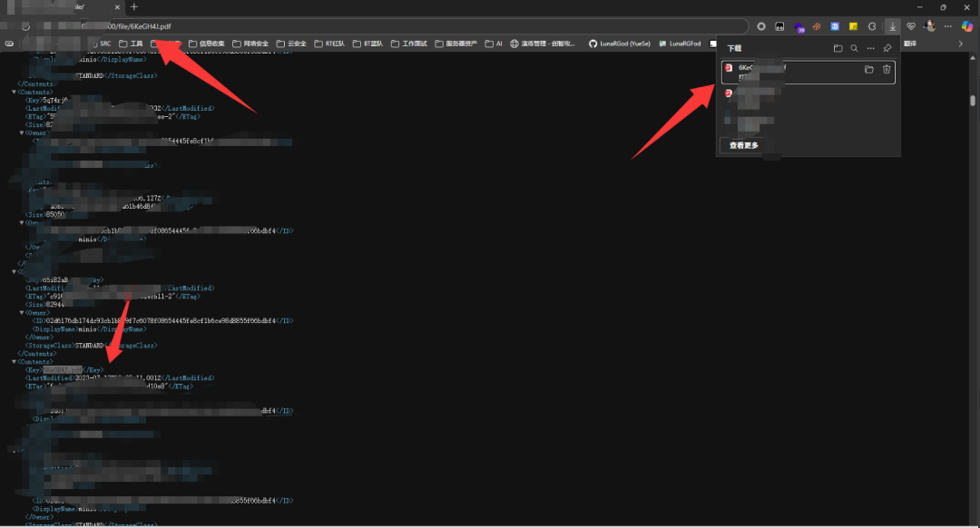The height and width of the screenshot is (528, 980).
Task: Open more options in the downloads panel
Action: (x=870, y=48)
